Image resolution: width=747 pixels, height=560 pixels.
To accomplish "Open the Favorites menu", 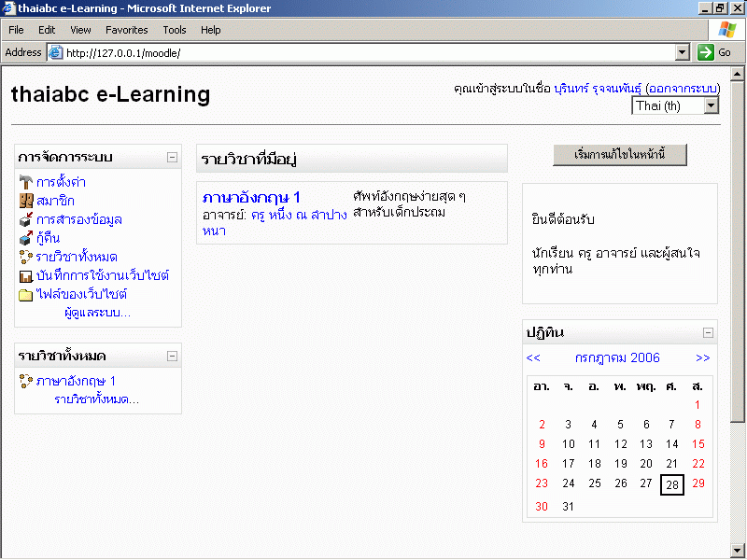I will coord(126,30).
